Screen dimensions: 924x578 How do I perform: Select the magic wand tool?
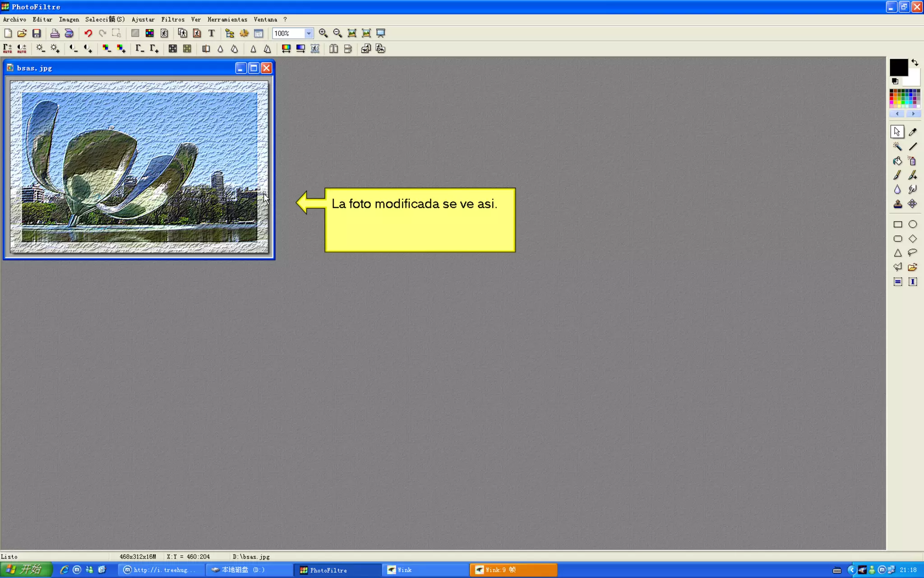click(x=897, y=146)
